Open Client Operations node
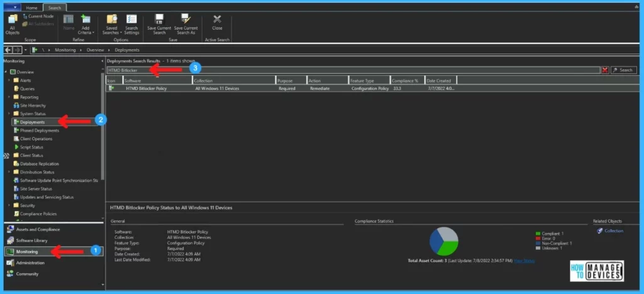 click(33, 139)
